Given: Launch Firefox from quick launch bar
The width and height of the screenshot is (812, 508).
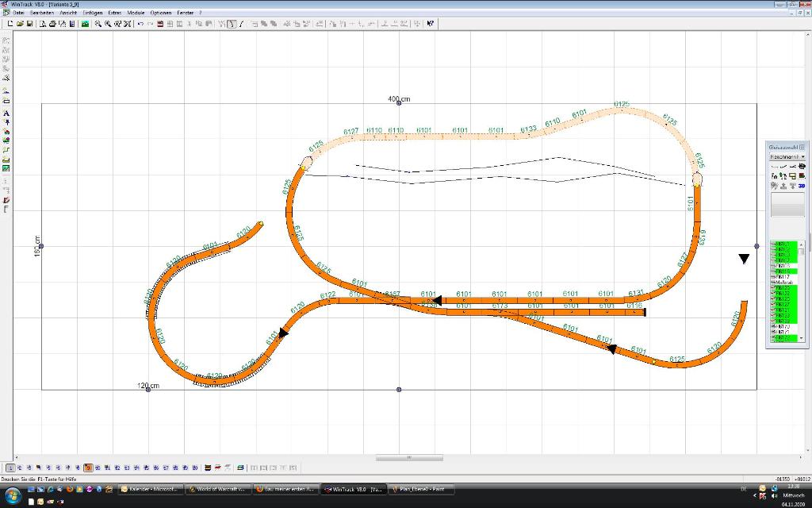Looking at the screenshot, I should click(70, 489).
